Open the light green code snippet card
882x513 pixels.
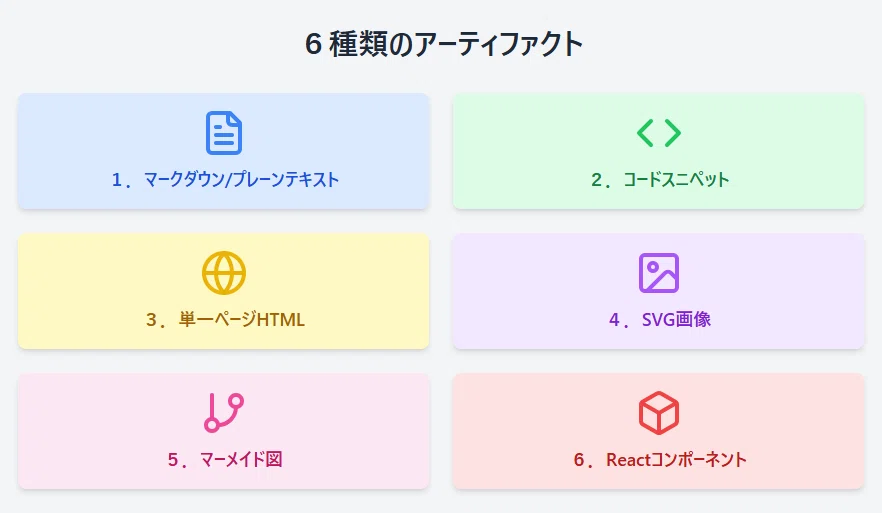pos(659,151)
